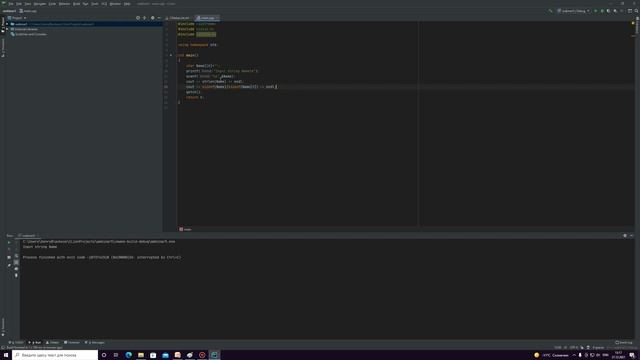640x360 pixels.
Task: Open the Run tool window button
Action: pyautogui.click(x=35, y=342)
